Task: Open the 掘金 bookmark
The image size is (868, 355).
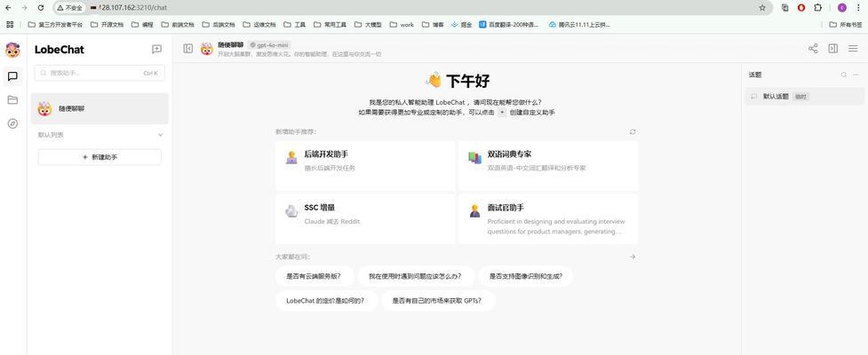Action: coord(462,24)
